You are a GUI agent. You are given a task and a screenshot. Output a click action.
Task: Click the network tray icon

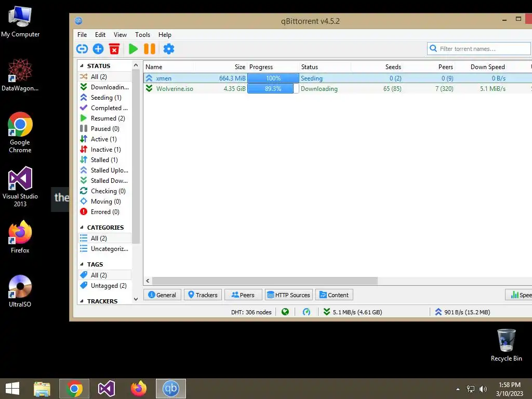[x=471, y=389]
